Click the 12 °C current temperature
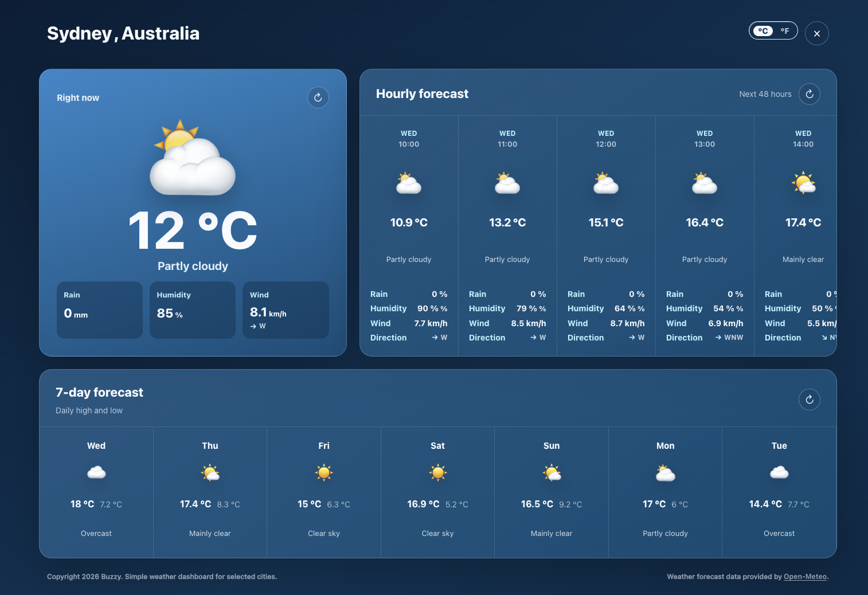 (193, 230)
